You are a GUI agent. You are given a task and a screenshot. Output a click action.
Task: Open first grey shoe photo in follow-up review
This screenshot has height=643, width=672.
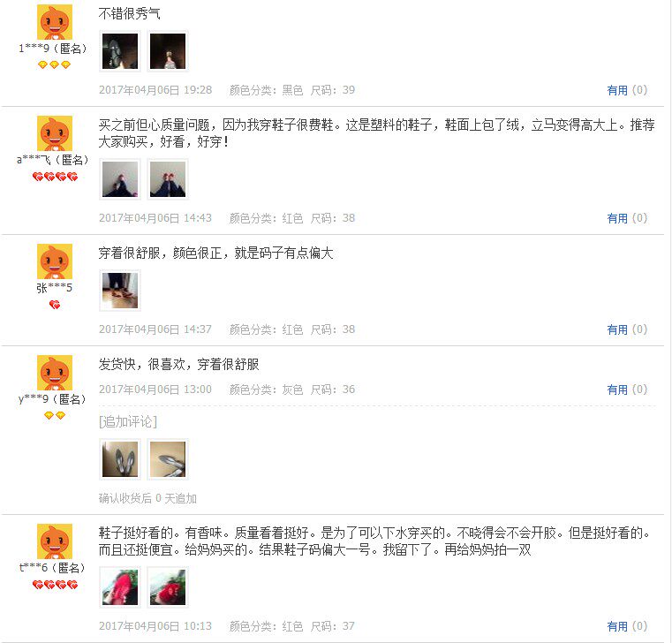pyautogui.click(x=120, y=459)
